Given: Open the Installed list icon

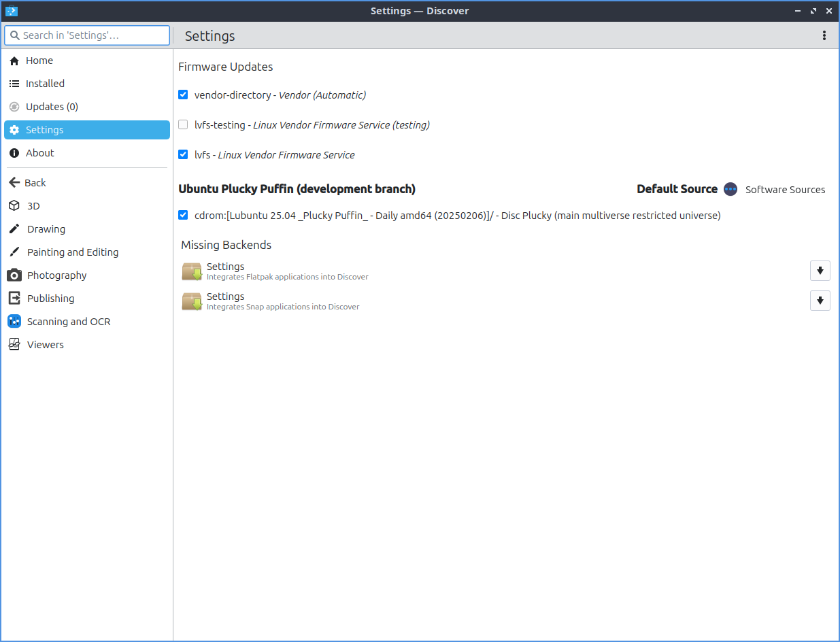Looking at the screenshot, I should pyautogui.click(x=14, y=84).
